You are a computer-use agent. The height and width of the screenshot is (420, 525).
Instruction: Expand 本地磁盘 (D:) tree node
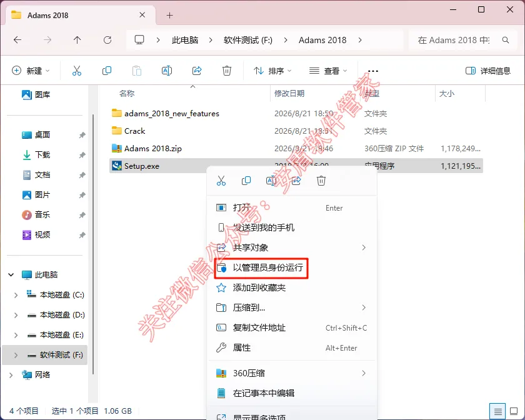coord(16,315)
